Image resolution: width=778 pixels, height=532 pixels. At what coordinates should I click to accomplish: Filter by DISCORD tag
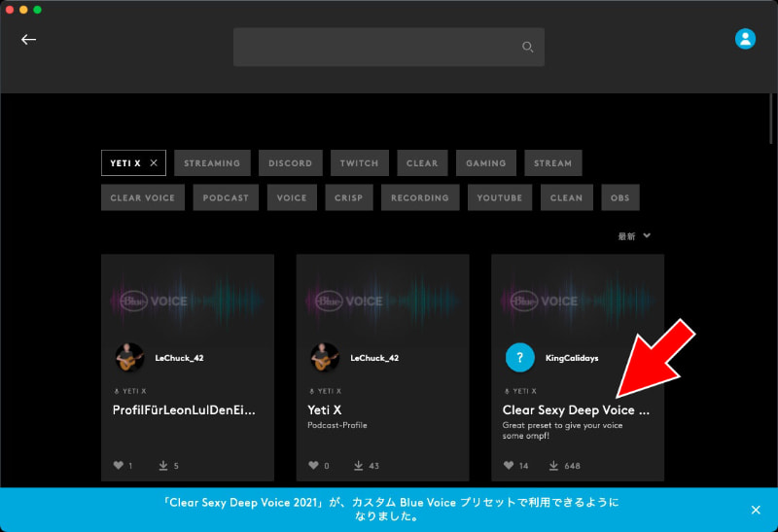(290, 162)
